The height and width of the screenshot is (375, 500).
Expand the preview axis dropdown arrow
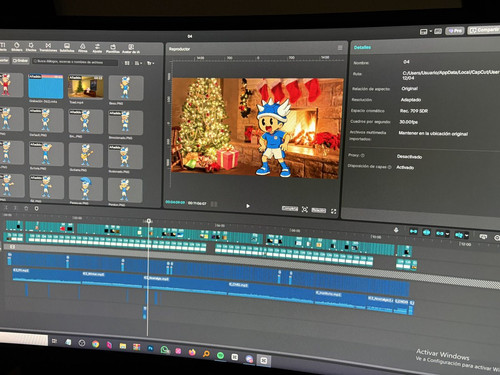point(467,236)
